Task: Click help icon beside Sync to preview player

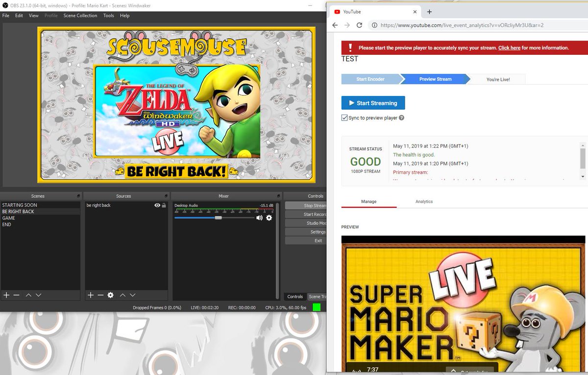Action: 402,118
